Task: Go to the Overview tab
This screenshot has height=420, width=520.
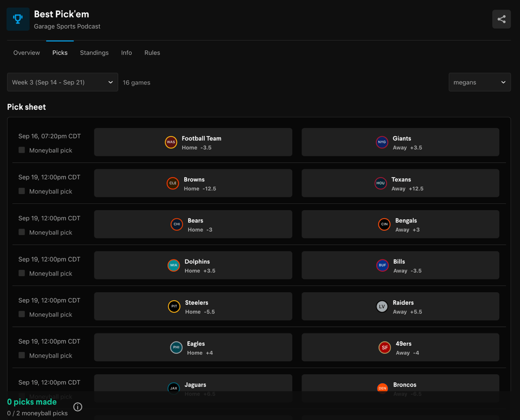Action: pyautogui.click(x=26, y=52)
